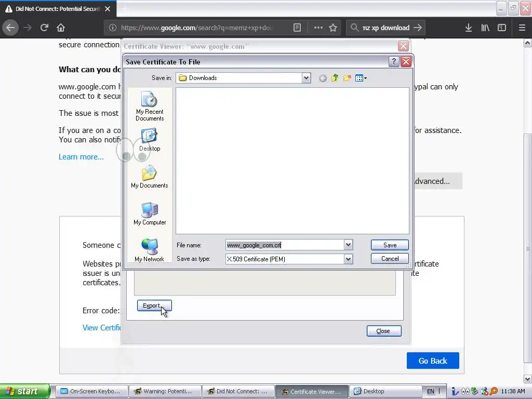Open Firefox downloads panel
Viewport: 532px width, 399px height.
coord(469,28)
